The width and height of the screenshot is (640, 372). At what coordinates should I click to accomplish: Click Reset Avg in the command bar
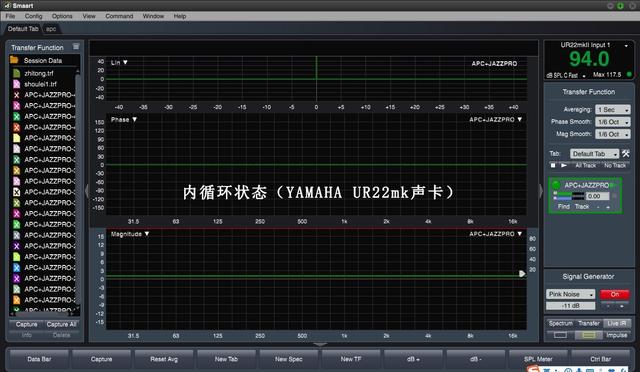tap(164, 359)
